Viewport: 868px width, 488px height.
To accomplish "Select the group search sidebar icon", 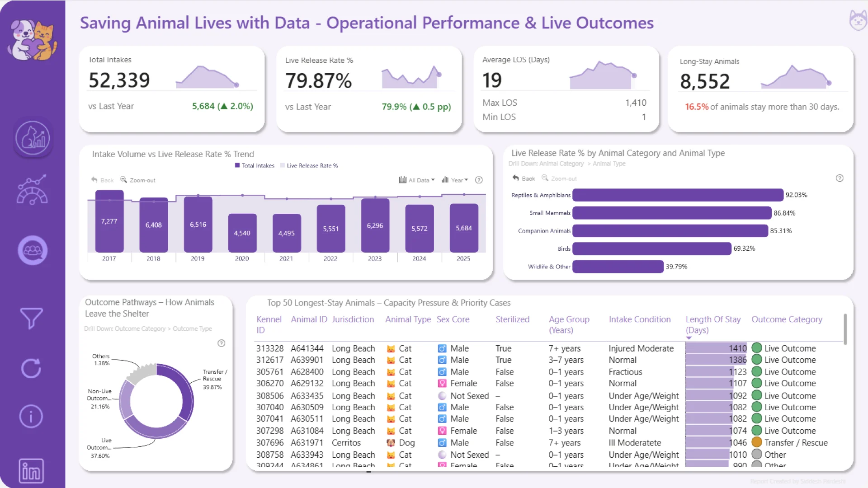I will 33,250.
